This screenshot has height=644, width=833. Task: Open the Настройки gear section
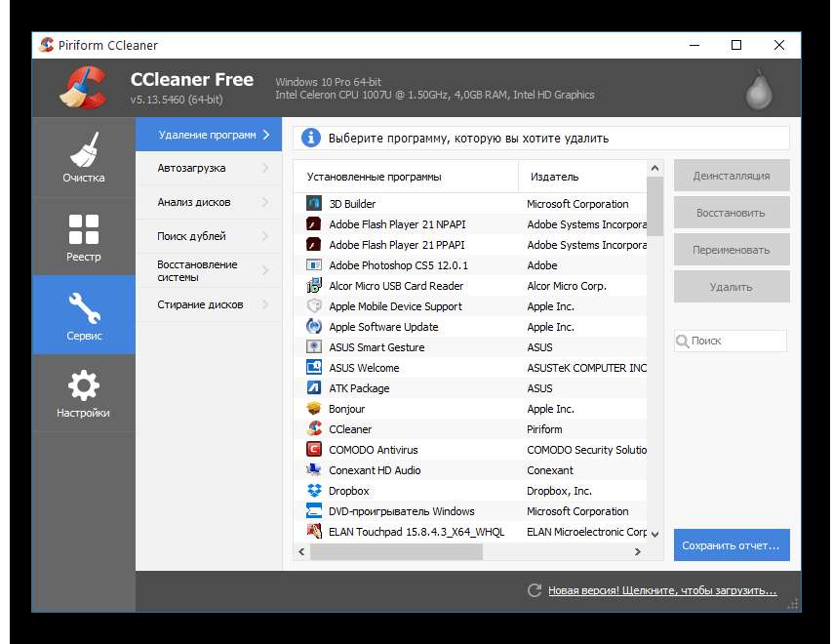(84, 393)
